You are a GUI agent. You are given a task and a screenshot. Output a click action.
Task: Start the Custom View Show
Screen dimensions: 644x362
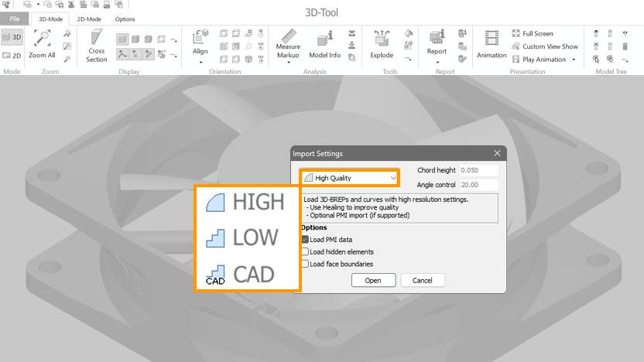click(546, 46)
